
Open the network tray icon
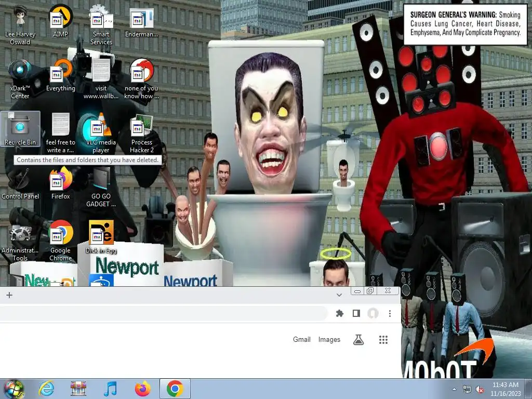pyautogui.click(x=467, y=389)
